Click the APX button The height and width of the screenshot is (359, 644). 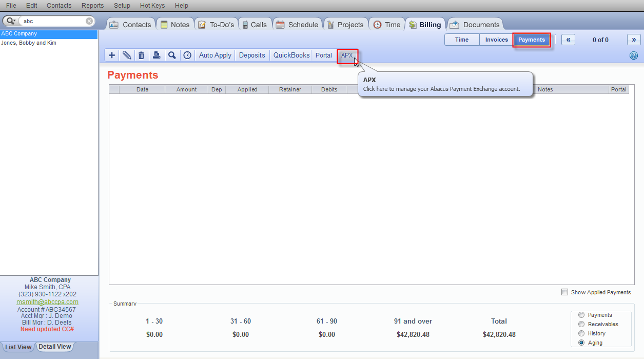point(347,55)
